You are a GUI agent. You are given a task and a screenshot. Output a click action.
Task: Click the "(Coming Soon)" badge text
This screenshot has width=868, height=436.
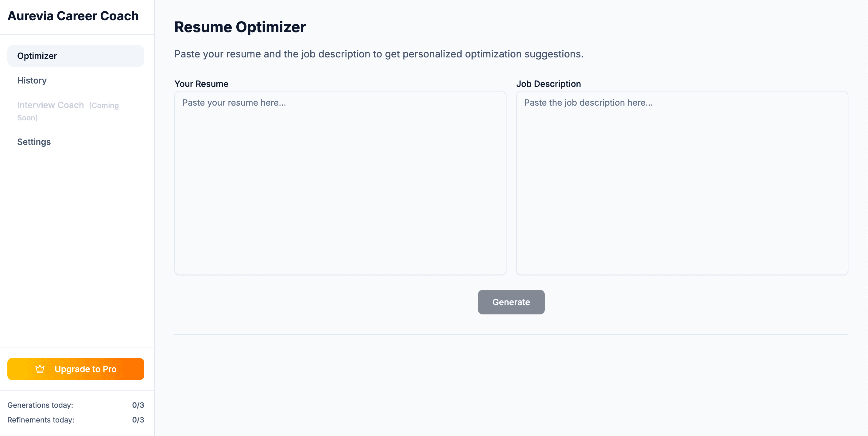103,106
